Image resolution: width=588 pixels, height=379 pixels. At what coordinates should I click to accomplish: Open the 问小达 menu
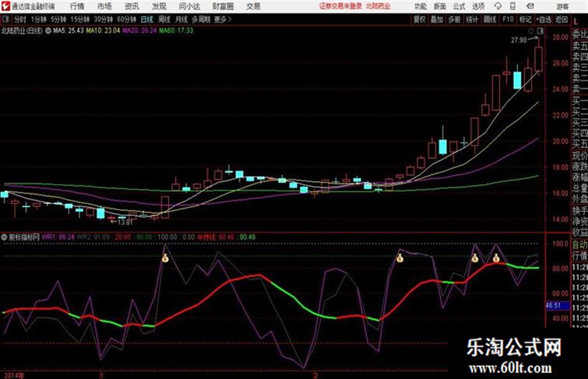coord(189,6)
